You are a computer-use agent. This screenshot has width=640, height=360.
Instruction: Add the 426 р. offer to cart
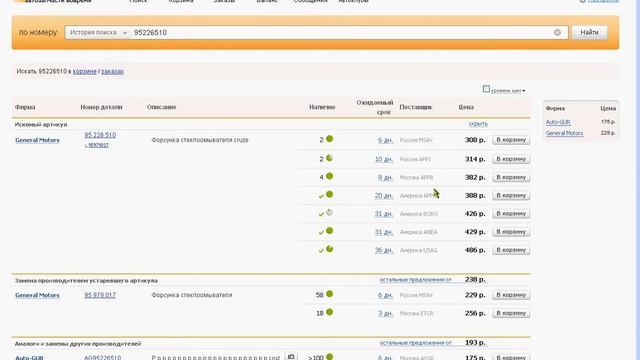(511, 213)
